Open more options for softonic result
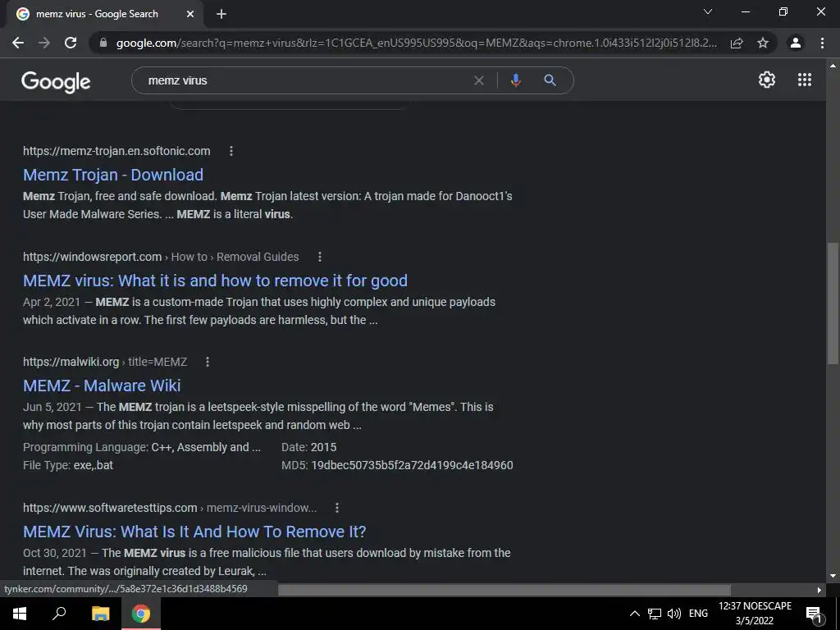 pyautogui.click(x=231, y=151)
